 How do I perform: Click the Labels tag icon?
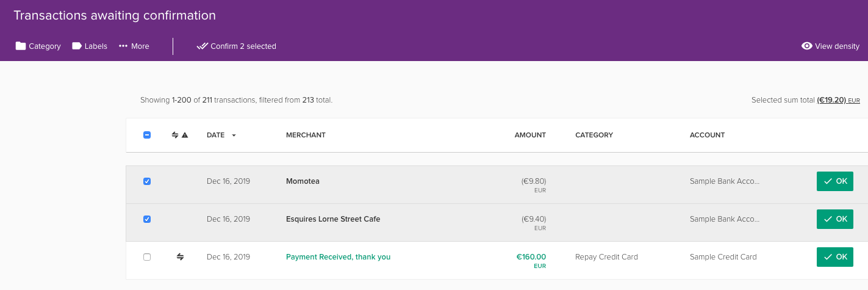[77, 46]
